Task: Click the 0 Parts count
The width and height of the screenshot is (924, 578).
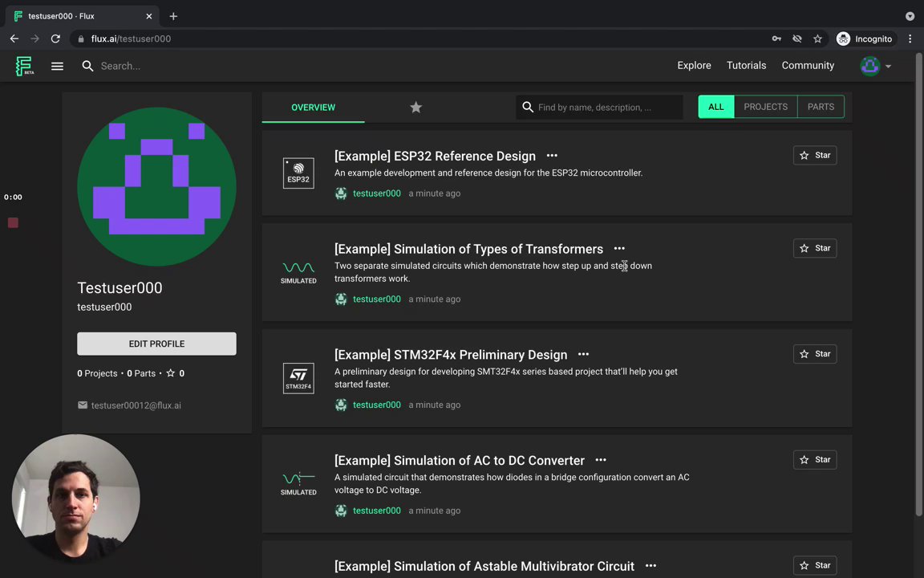Action: pyautogui.click(x=141, y=373)
